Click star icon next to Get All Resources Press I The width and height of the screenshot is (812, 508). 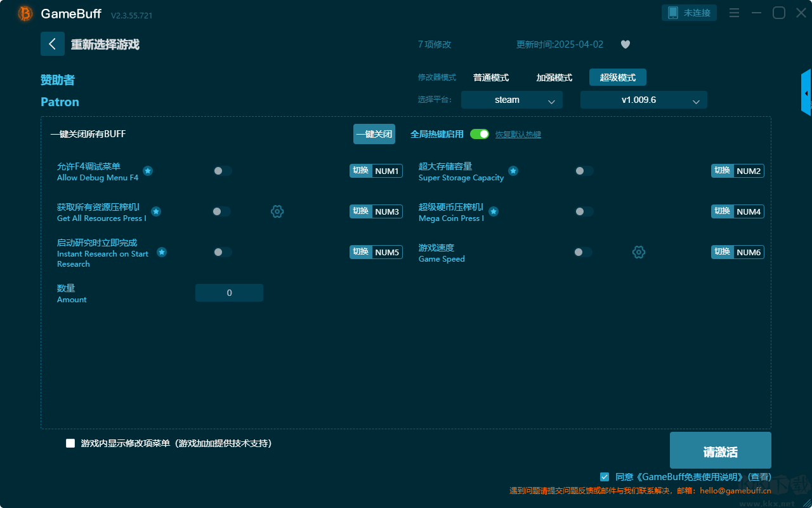coord(156,211)
